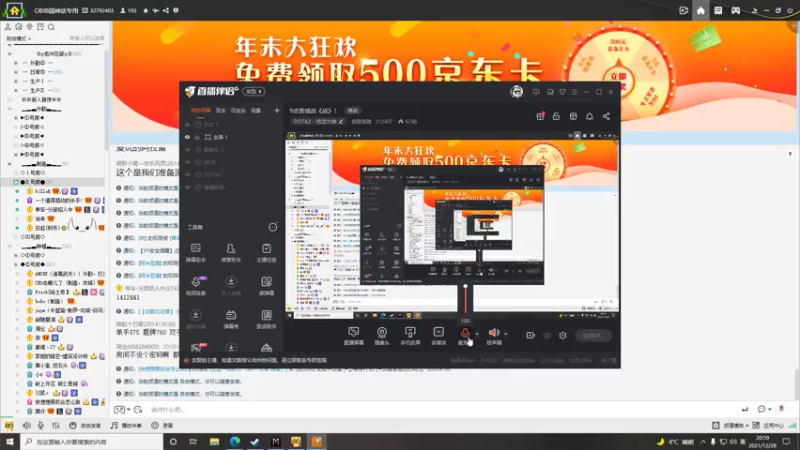
Task: Toggle visibility of the 全屏 1 source
Action: pyautogui.click(x=187, y=137)
